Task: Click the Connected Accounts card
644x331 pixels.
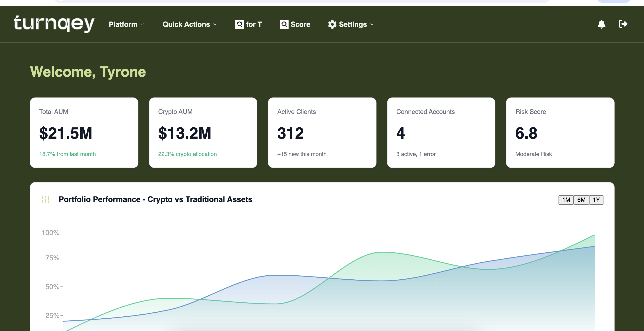Action: 441,133
